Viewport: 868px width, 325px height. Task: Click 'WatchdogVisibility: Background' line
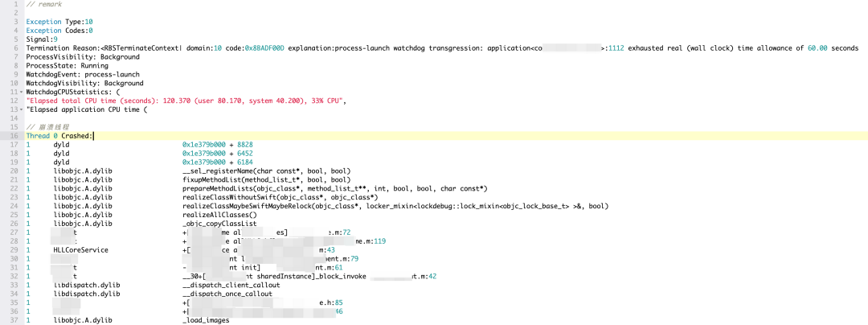coord(84,83)
